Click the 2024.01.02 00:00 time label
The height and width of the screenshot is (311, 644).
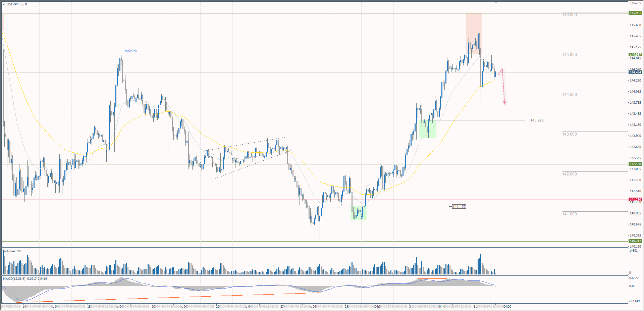tap(362, 307)
